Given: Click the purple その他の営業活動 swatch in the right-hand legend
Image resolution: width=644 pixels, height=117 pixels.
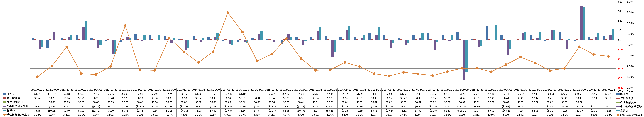Looking at the screenshot, I should 618,107.
